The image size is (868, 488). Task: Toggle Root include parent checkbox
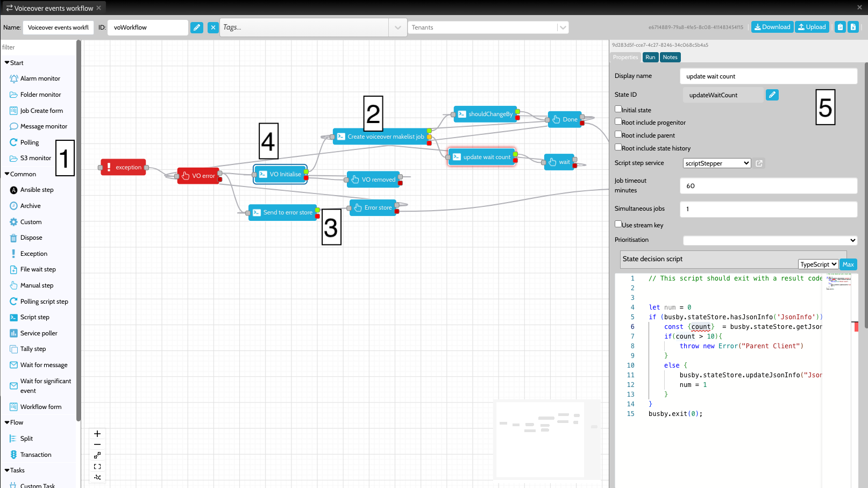pos(618,135)
